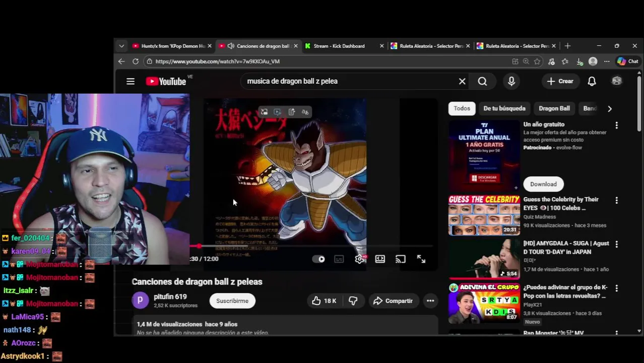Open video player settings gear
The height and width of the screenshot is (363, 644).
tap(360, 259)
